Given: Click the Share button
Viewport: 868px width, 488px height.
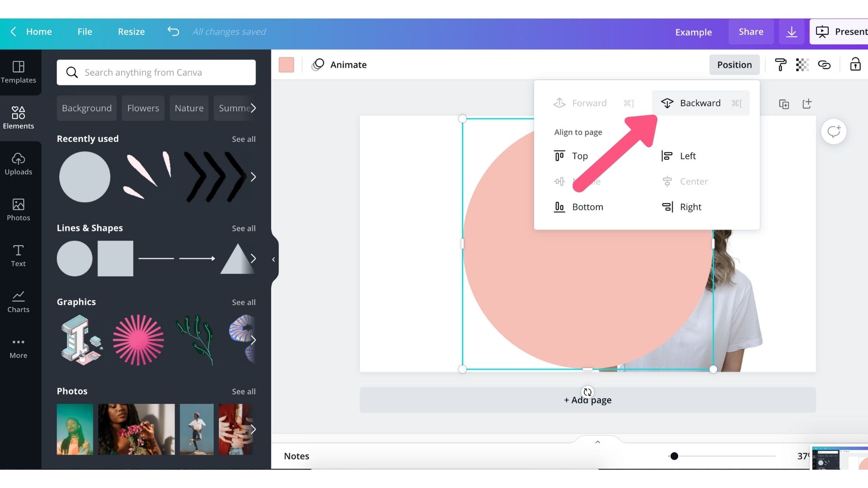Looking at the screenshot, I should (x=751, y=32).
